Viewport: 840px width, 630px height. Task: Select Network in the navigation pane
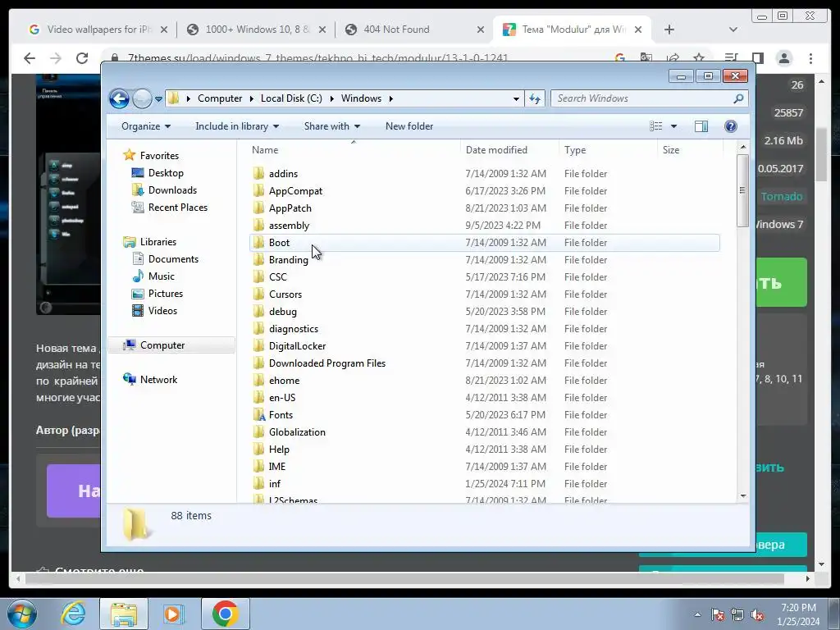click(x=158, y=380)
